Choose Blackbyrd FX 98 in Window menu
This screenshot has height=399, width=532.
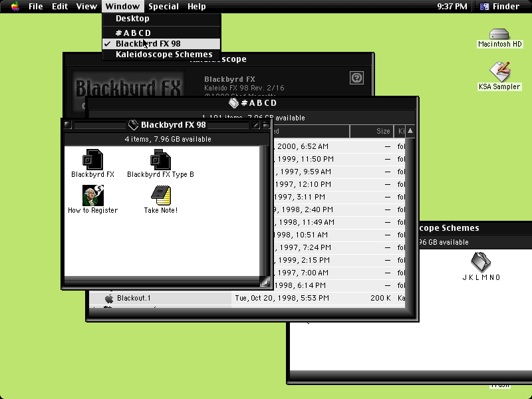[162, 44]
